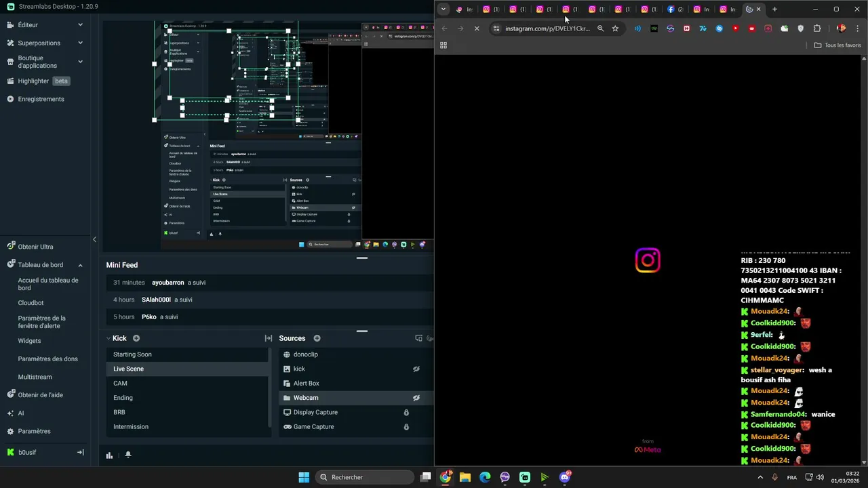This screenshot has width=868, height=488.
Task: Open a new Chrome tab
Action: click(x=774, y=9)
